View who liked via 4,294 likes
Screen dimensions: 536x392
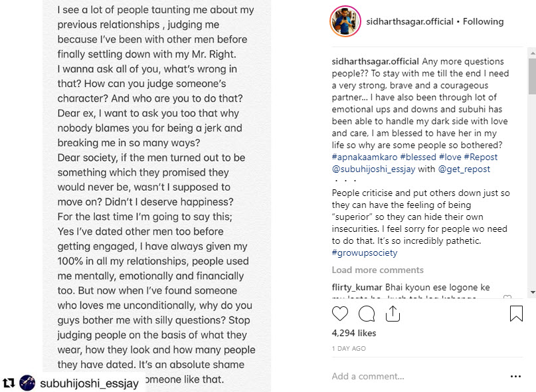click(354, 333)
